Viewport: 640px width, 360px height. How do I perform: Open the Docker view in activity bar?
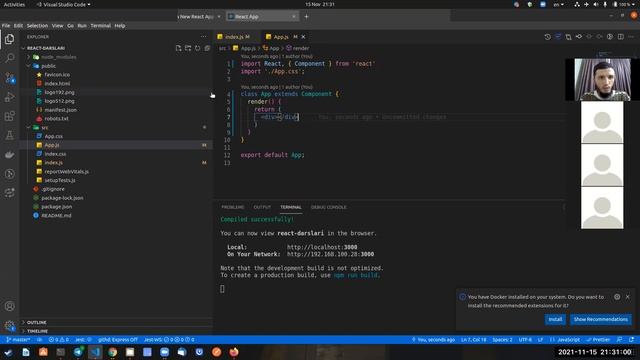click(9, 155)
